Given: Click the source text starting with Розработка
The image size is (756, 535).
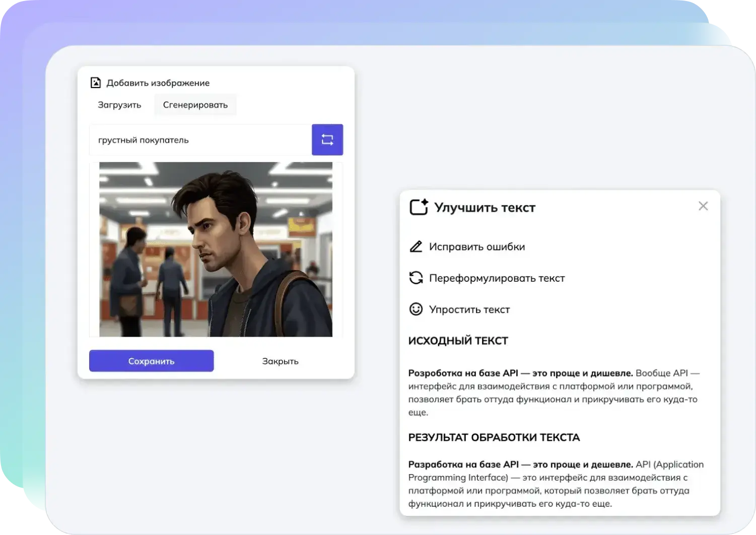Looking at the screenshot, I should [554, 393].
